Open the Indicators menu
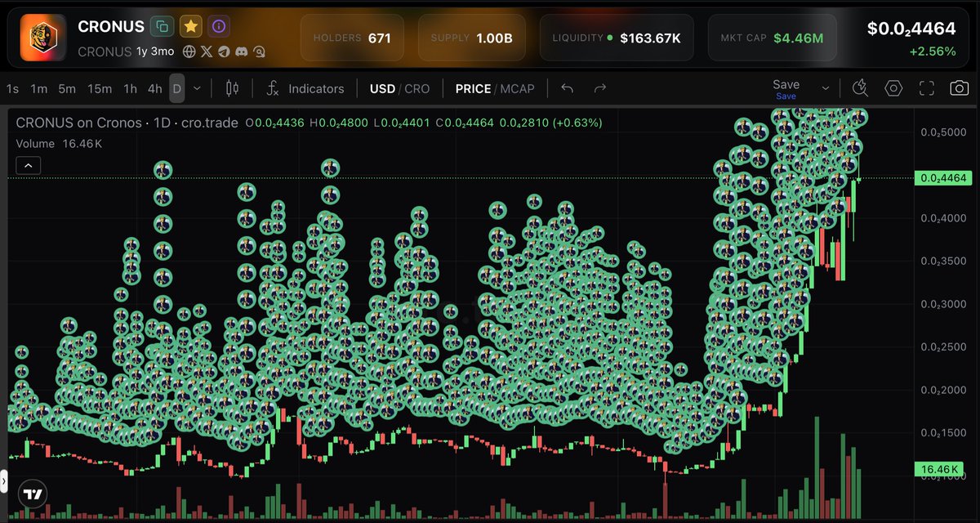This screenshot has height=523, width=980. point(305,88)
